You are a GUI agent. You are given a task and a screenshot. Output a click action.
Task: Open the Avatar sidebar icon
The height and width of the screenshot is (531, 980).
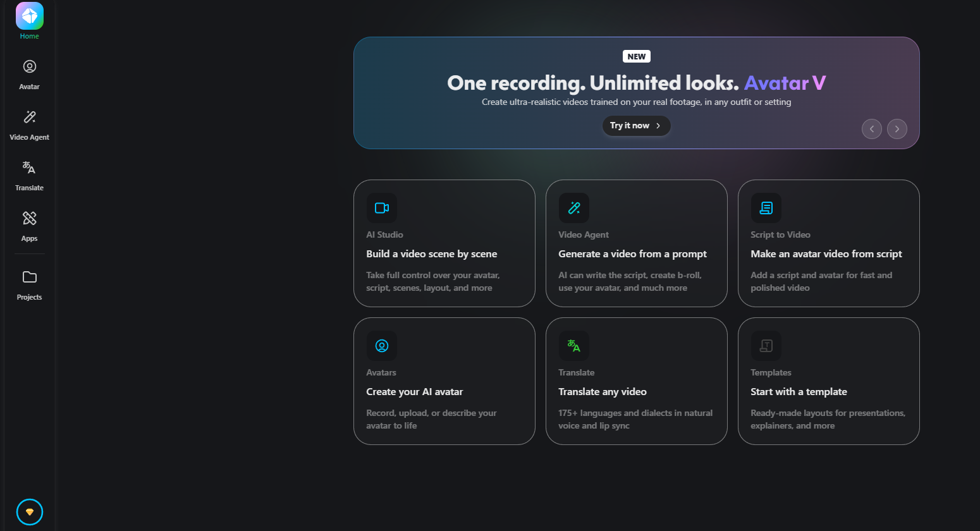pyautogui.click(x=30, y=66)
